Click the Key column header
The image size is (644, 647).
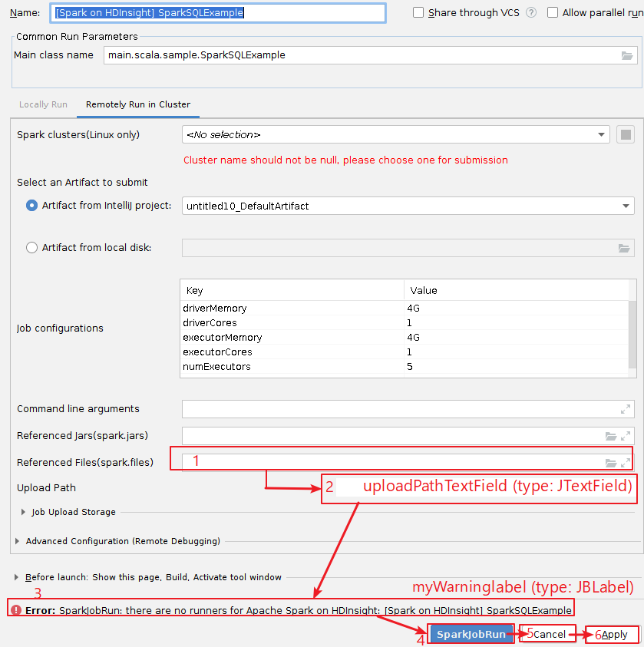292,290
